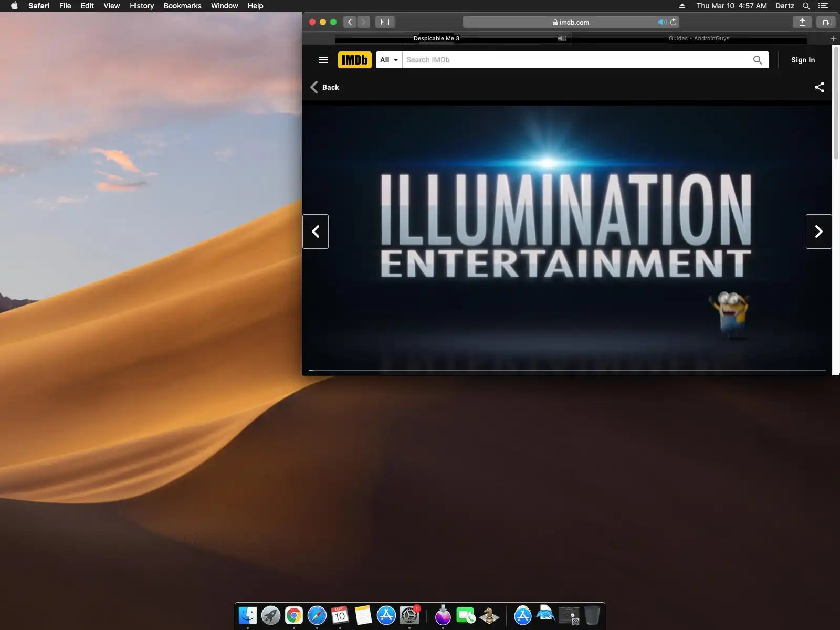Viewport: 840px width, 630px height.
Task: Go forward a page in Safari
Action: [363, 22]
